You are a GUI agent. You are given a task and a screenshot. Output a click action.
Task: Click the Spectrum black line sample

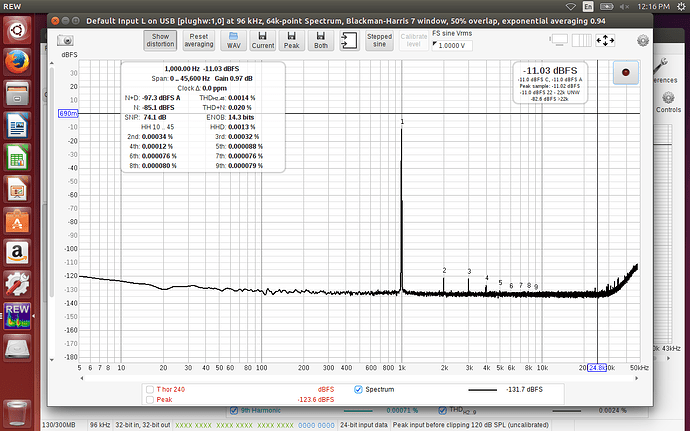(482, 390)
